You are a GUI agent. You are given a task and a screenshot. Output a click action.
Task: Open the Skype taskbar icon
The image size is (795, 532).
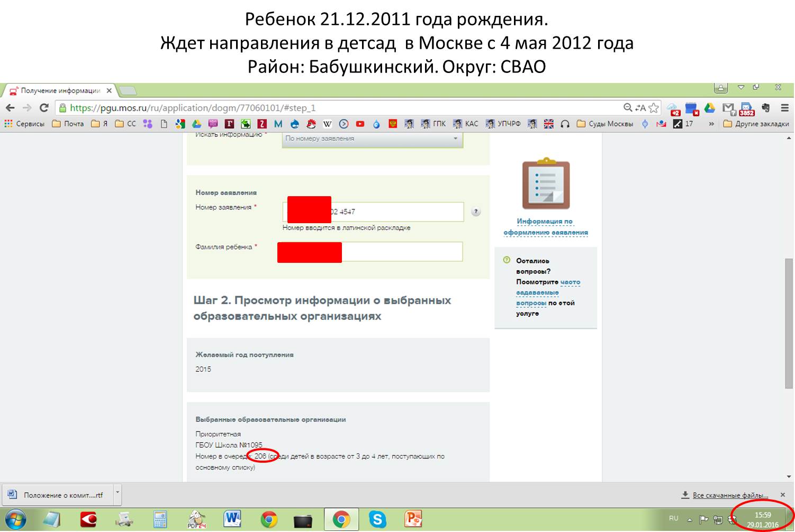377,519
